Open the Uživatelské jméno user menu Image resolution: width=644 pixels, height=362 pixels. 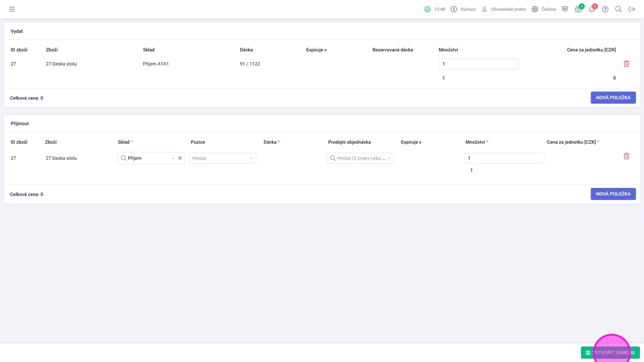[x=504, y=9]
